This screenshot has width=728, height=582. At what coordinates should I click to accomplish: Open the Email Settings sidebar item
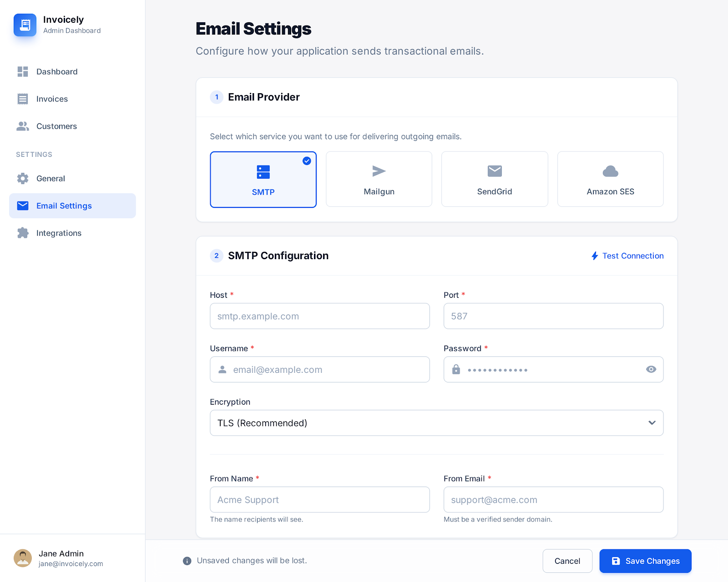click(72, 206)
